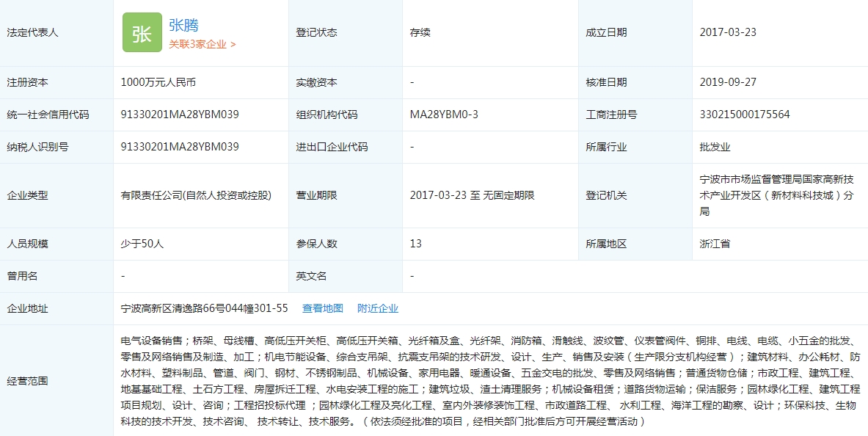Click the green 张 avatar icon
The width and height of the screenshot is (868, 436).
coord(142,33)
